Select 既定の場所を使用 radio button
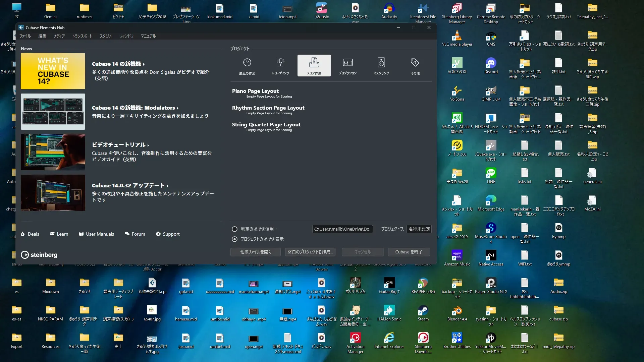Screen dimensions: 644x362 coord(234,229)
